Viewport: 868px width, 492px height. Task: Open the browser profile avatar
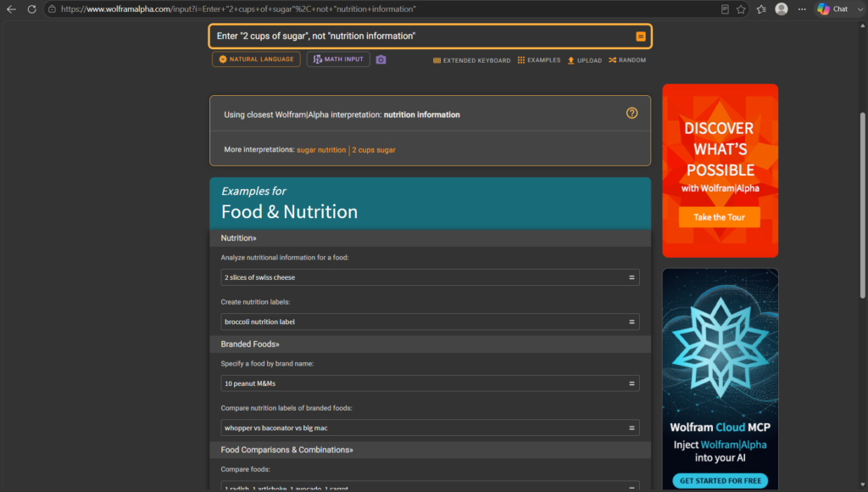[x=782, y=8]
